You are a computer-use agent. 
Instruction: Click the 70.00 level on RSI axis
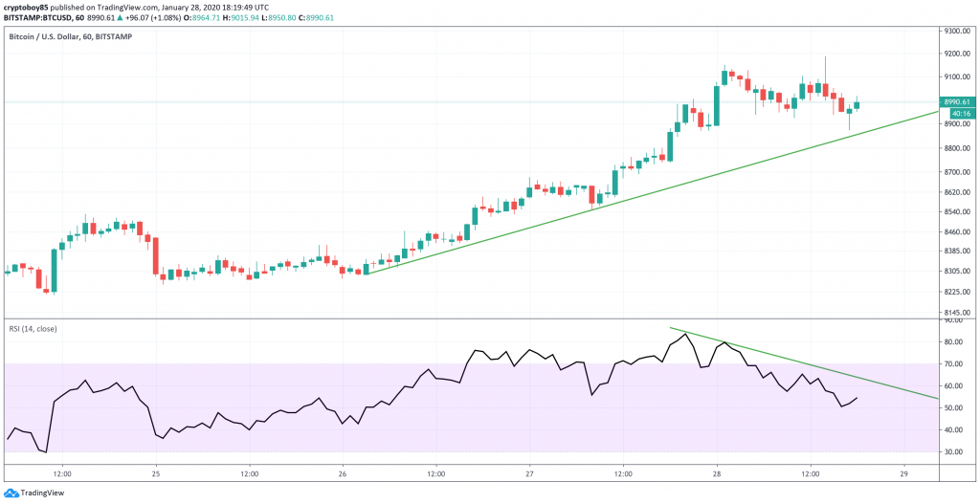953,364
